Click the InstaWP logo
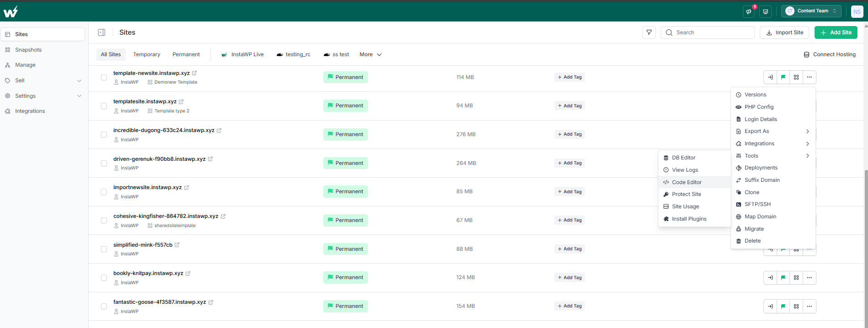The height and width of the screenshot is (328, 868). point(11,11)
